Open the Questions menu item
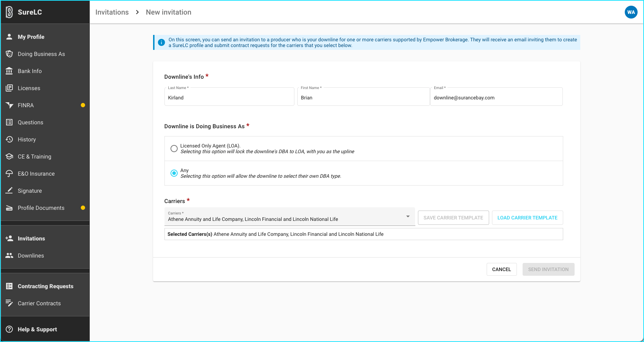The image size is (644, 342). (x=45, y=122)
